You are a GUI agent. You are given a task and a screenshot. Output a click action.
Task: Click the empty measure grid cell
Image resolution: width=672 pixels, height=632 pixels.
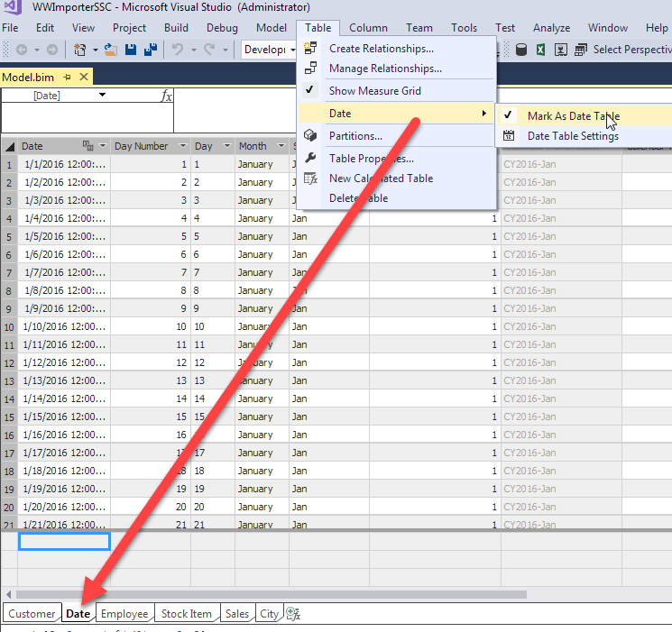(x=64, y=541)
